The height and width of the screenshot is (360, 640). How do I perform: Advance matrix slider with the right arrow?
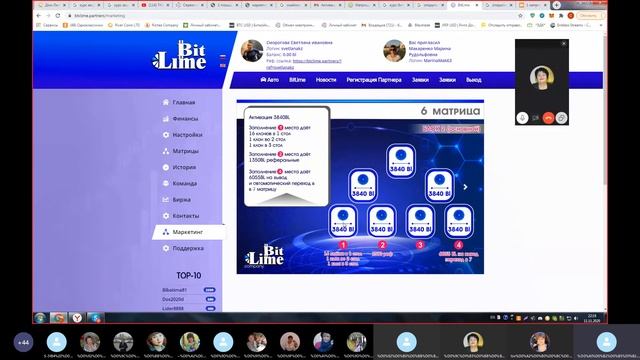[x=465, y=187]
